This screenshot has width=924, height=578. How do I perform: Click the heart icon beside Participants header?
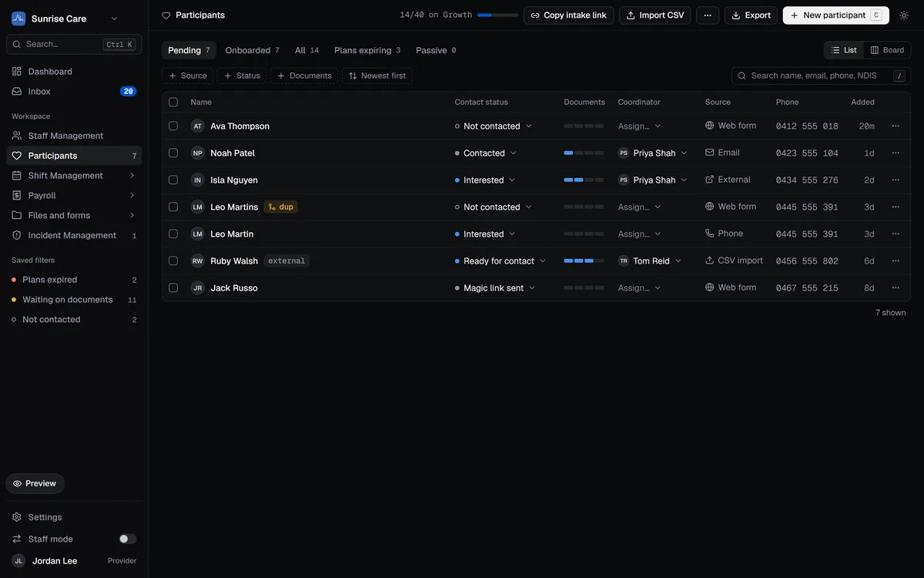166,15
